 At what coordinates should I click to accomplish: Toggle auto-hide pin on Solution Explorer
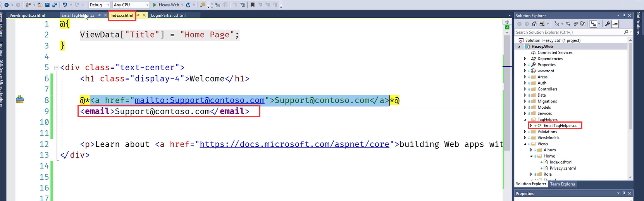[x=624, y=16]
